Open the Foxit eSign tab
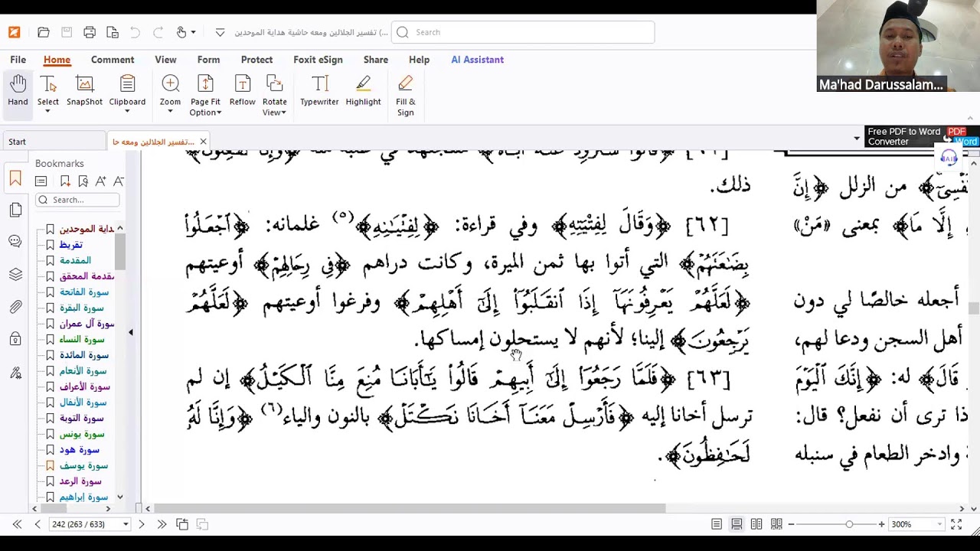980x551 pixels. 318,60
